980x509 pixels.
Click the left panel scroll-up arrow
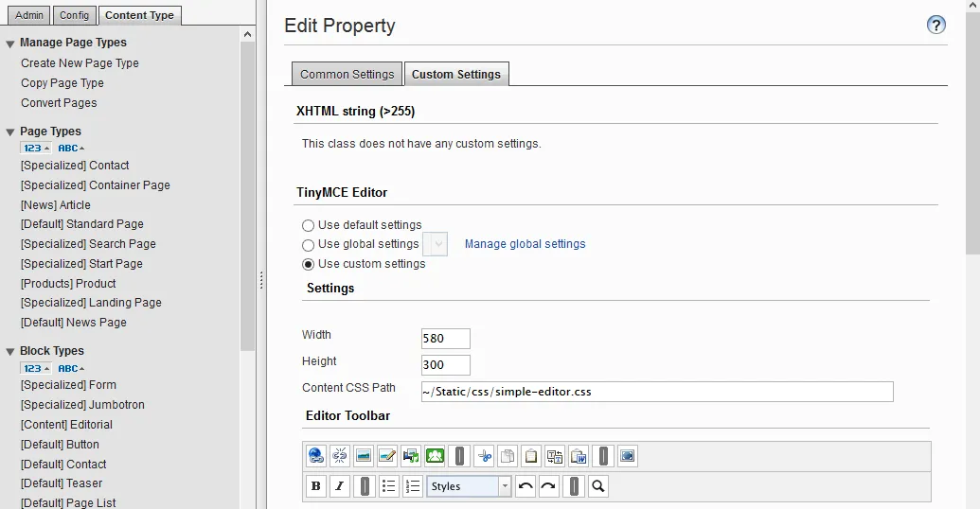(x=247, y=34)
